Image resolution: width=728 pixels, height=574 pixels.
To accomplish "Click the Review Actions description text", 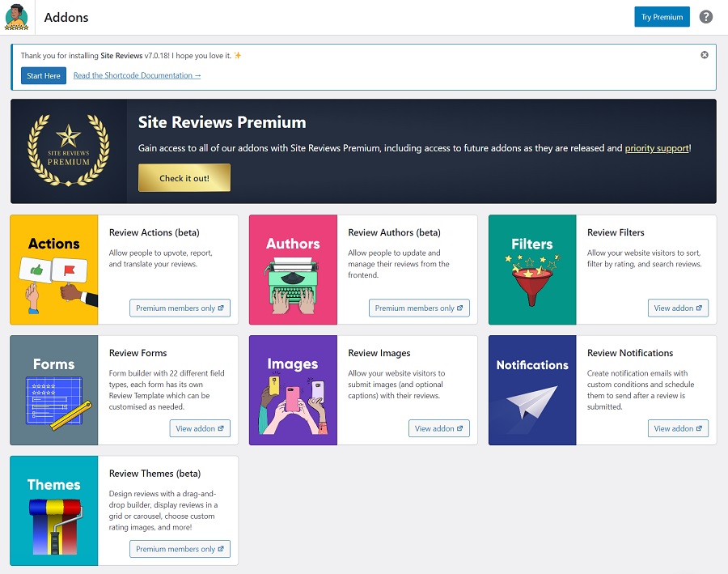I will tap(160, 258).
